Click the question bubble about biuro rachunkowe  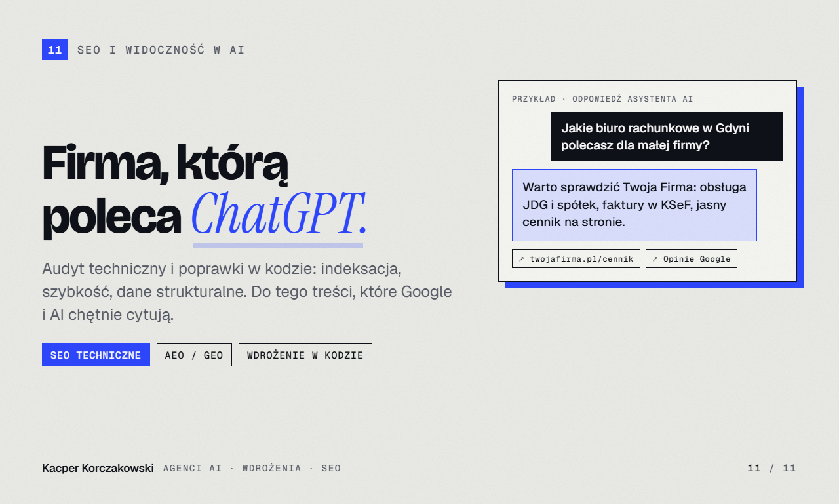click(667, 136)
